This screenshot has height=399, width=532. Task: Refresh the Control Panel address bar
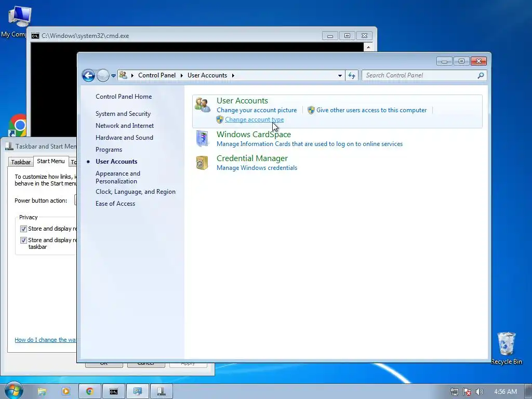[x=352, y=75]
